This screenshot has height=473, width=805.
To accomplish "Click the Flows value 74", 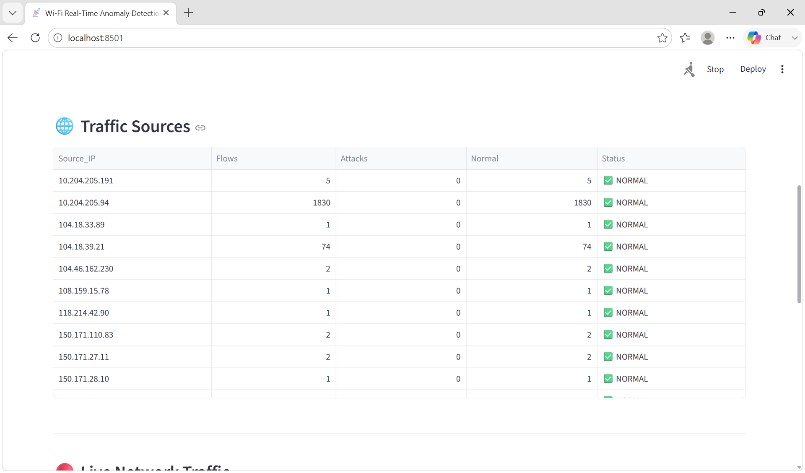I will tap(325, 247).
